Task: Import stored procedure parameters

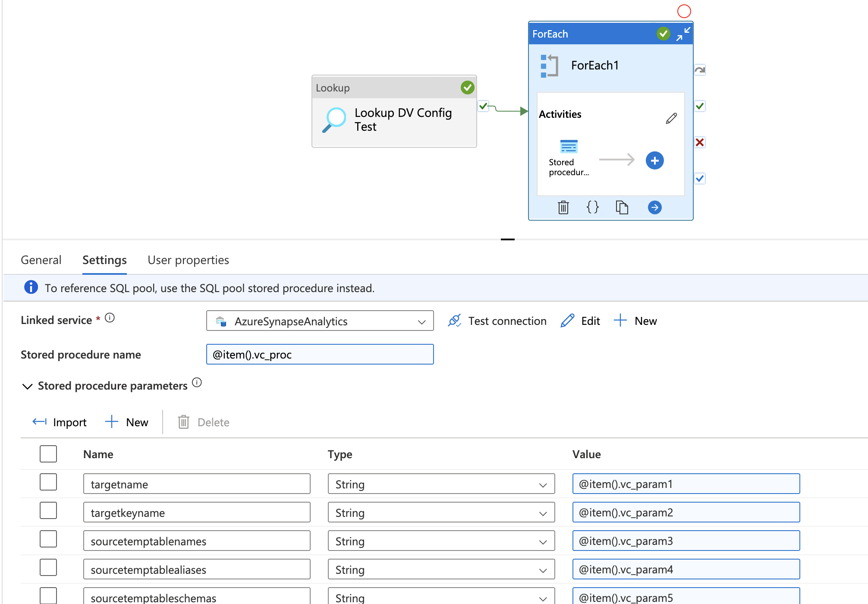Action: tap(60, 422)
